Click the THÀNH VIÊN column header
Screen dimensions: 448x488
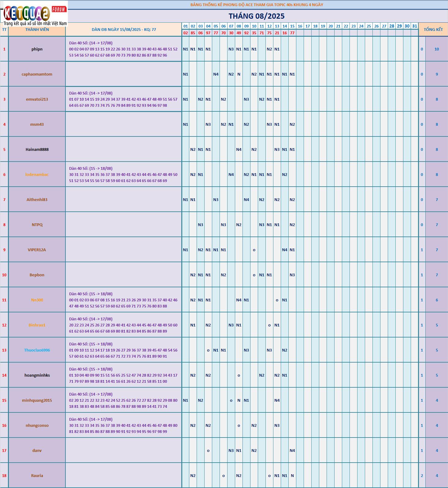click(x=37, y=30)
